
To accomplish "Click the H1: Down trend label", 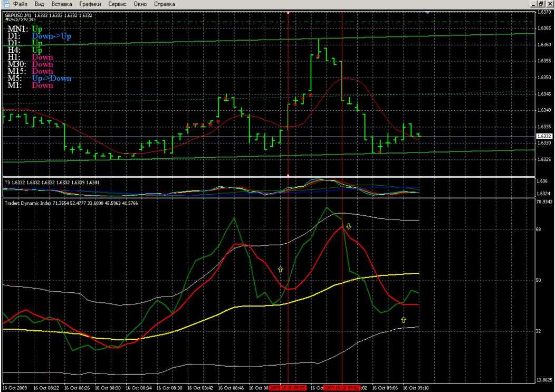I will pyautogui.click(x=30, y=58).
